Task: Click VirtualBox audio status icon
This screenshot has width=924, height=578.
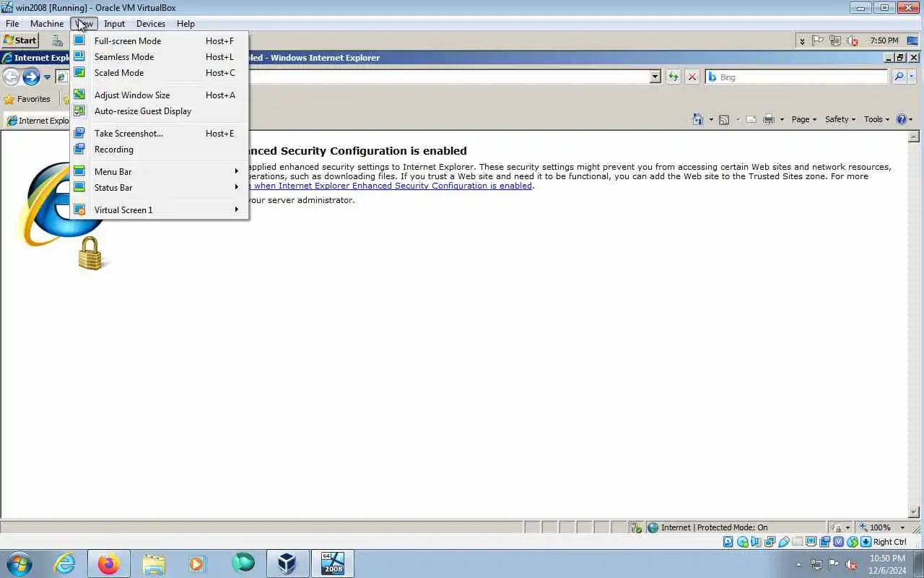Action: 756,542
